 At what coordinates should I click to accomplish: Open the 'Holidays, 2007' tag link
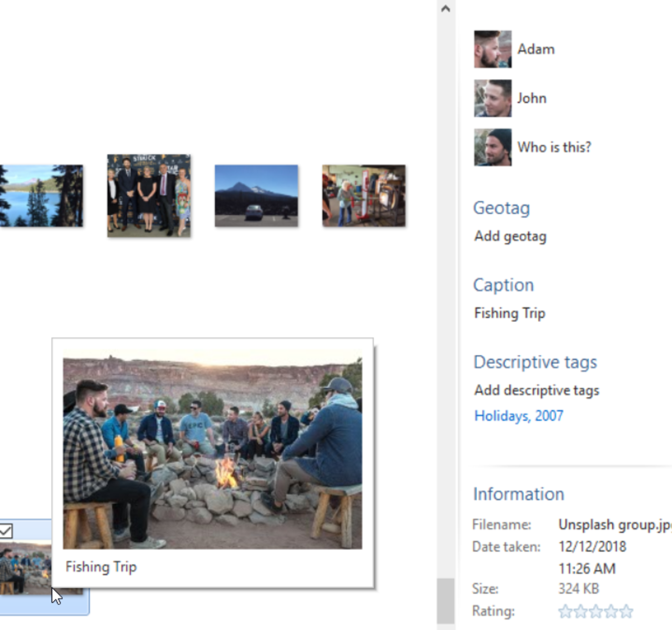click(519, 416)
